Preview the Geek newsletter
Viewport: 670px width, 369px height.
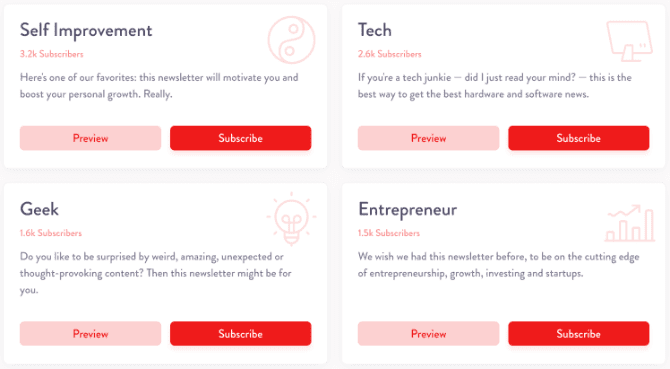[90, 334]
